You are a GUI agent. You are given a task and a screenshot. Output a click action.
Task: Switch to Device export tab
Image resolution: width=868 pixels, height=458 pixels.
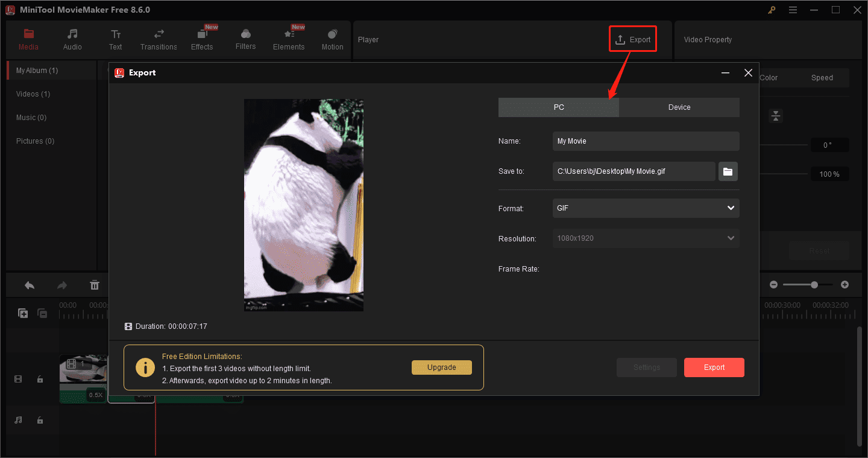tap(679, 107)
